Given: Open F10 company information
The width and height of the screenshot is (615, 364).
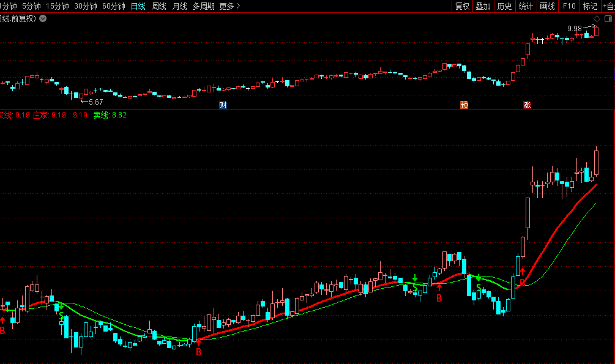Looking at the screenshot, I should [x=569, y=6].
